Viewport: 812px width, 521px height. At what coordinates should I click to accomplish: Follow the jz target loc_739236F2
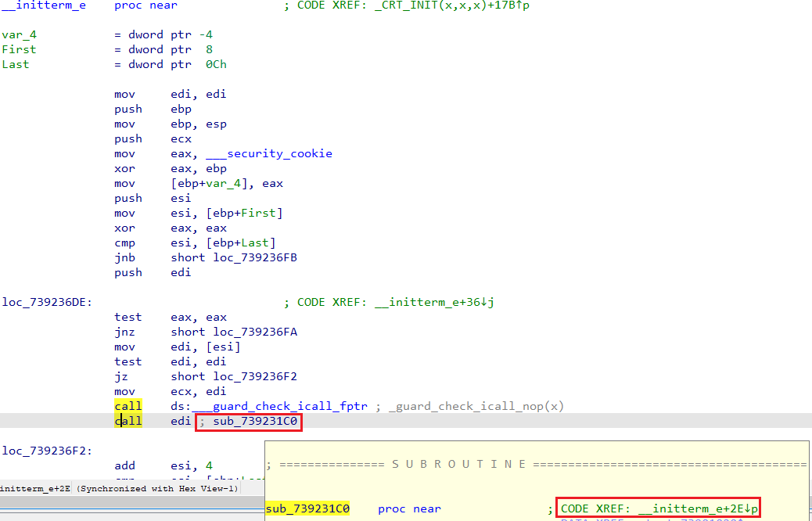click(255, 376)
